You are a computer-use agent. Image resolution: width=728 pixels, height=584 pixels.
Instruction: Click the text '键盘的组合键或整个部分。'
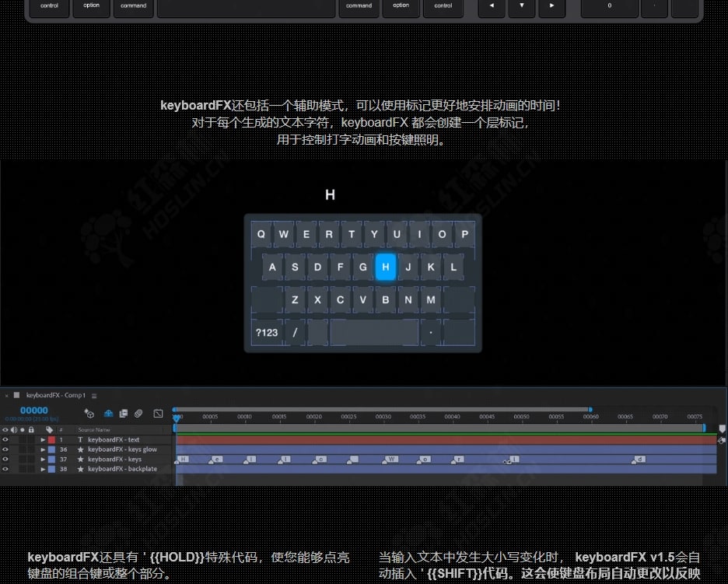point(100,573)
